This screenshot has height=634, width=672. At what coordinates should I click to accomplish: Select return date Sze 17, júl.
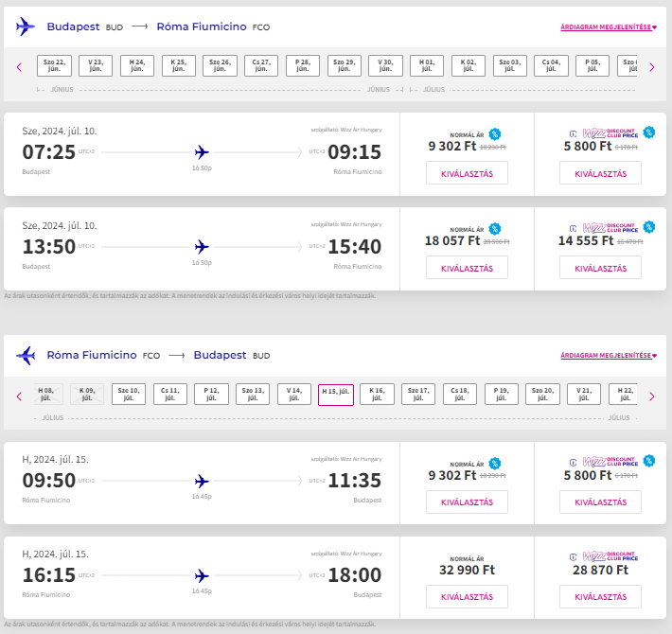[418, 394]
